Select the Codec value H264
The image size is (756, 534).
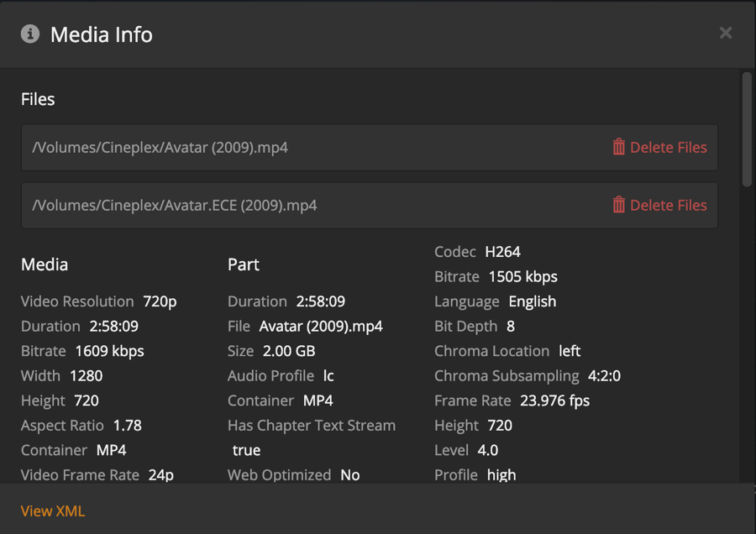503,252
